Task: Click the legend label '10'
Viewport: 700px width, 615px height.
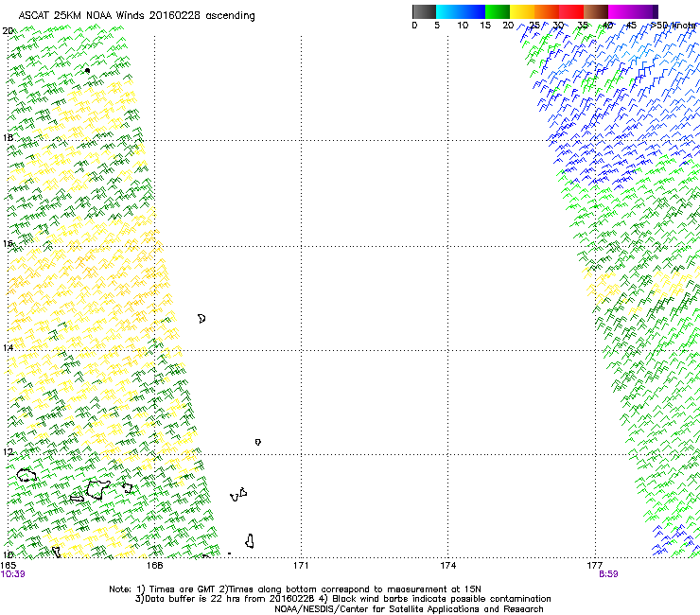Action: tap(463, 26)
